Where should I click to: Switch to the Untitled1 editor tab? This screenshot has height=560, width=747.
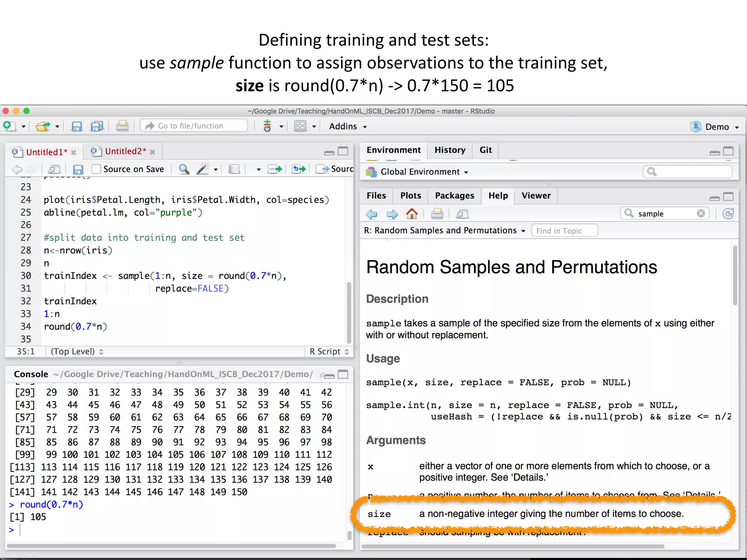pos(46,152)
